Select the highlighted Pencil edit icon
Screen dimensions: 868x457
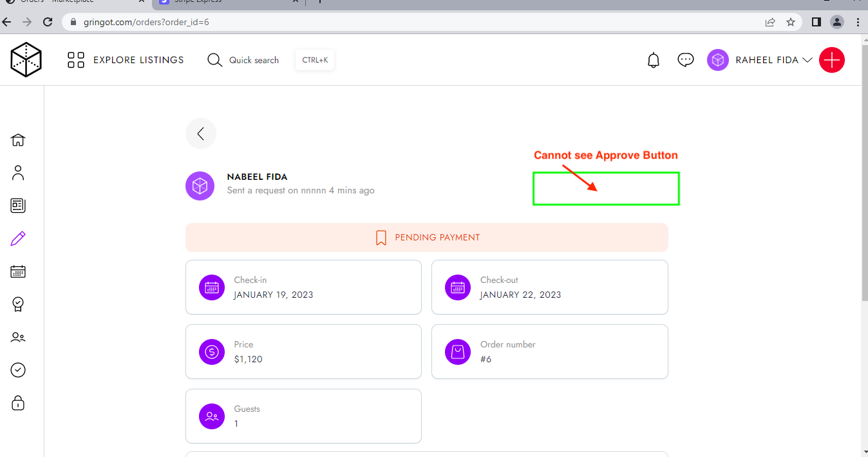tap(17, 238)
